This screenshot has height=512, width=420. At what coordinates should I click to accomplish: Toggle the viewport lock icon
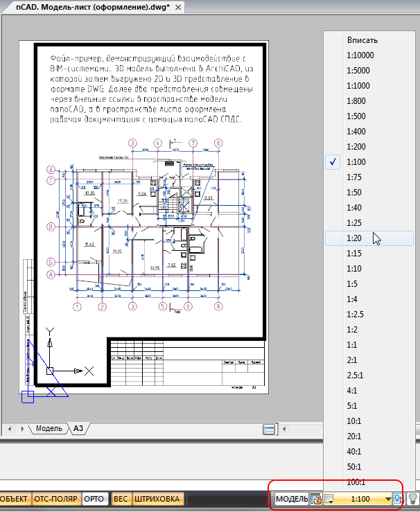coord(316,499)
